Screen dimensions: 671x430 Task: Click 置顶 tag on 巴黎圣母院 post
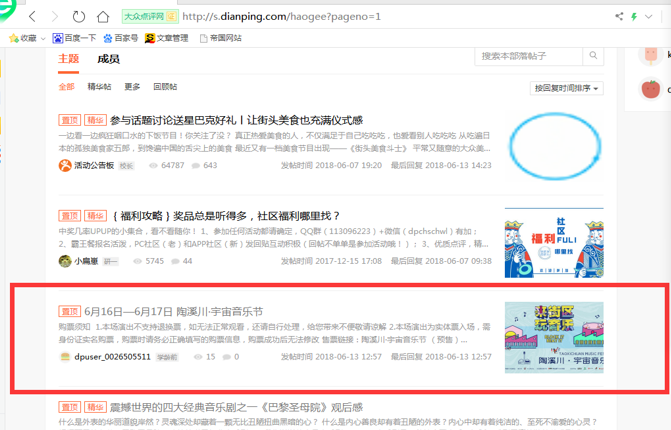(x=70, y=407)
